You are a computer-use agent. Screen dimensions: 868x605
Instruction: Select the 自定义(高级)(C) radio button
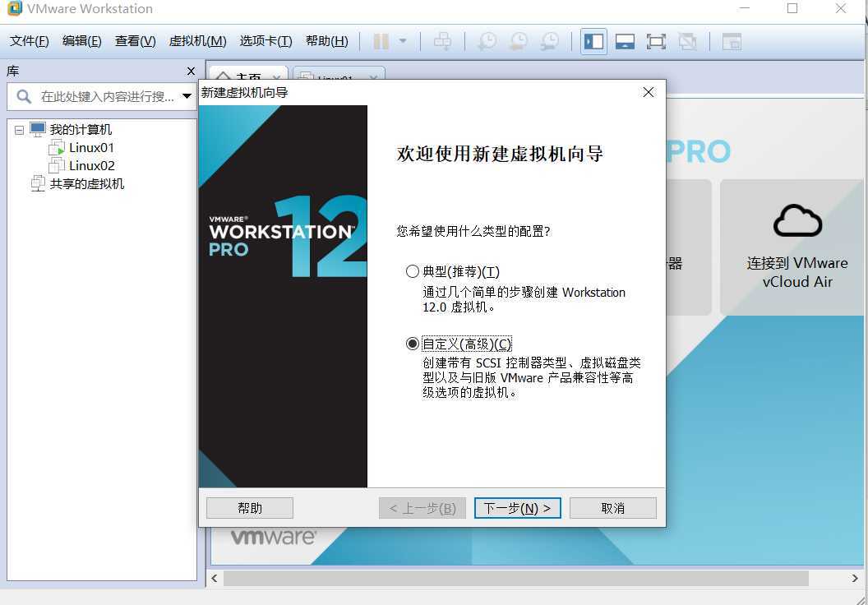pos(413,344)
